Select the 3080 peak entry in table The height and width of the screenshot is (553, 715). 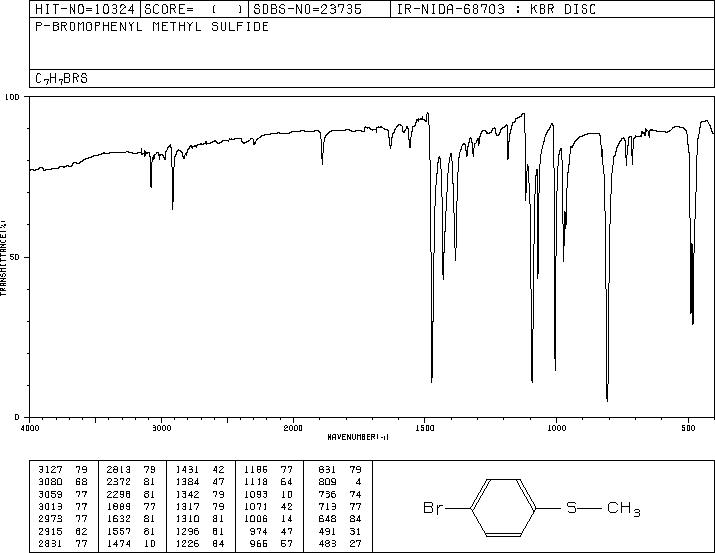[x=51, y=482]
